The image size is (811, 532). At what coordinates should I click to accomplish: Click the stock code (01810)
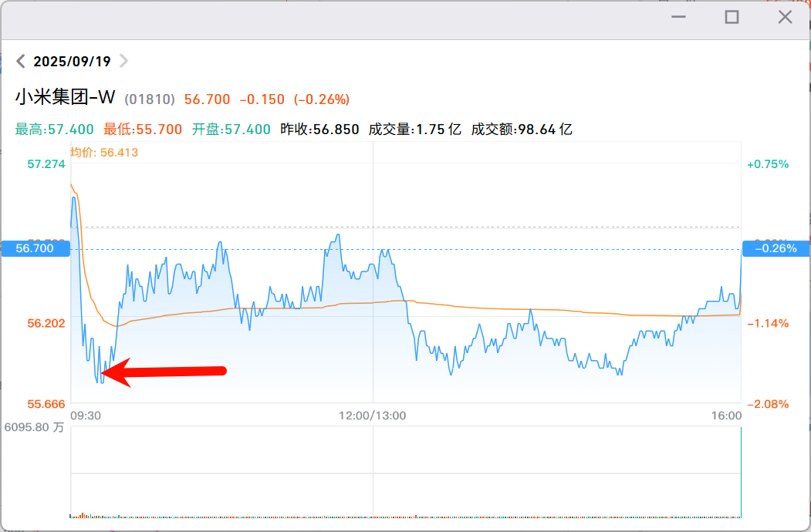click(150, 99)
